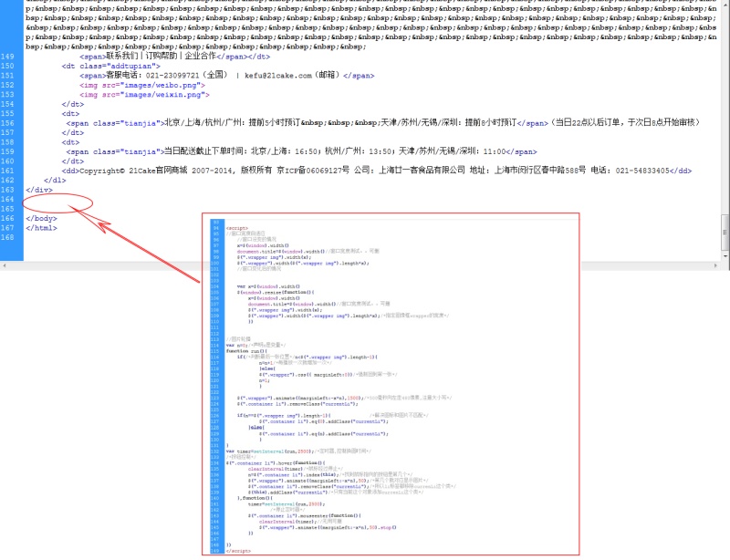730x560 pixels.
Task: Click line number 164 in the gutter
Action: pyautogui.click(x=7, y=199)
